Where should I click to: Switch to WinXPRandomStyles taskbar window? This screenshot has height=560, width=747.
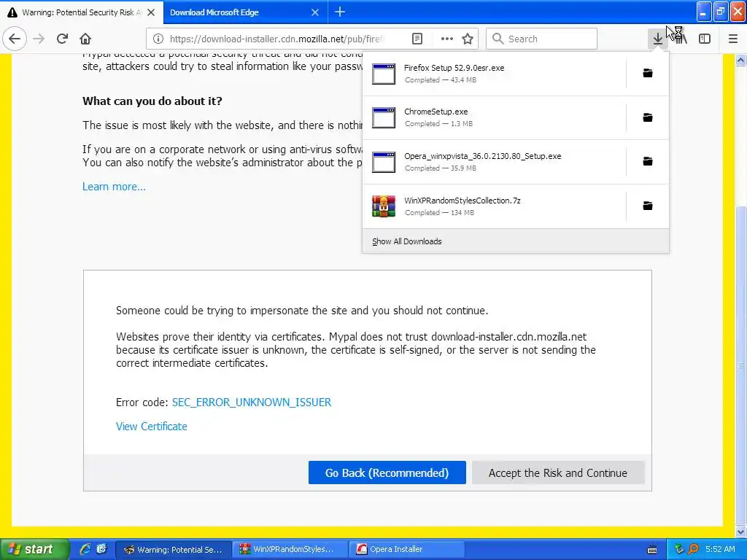289,549
